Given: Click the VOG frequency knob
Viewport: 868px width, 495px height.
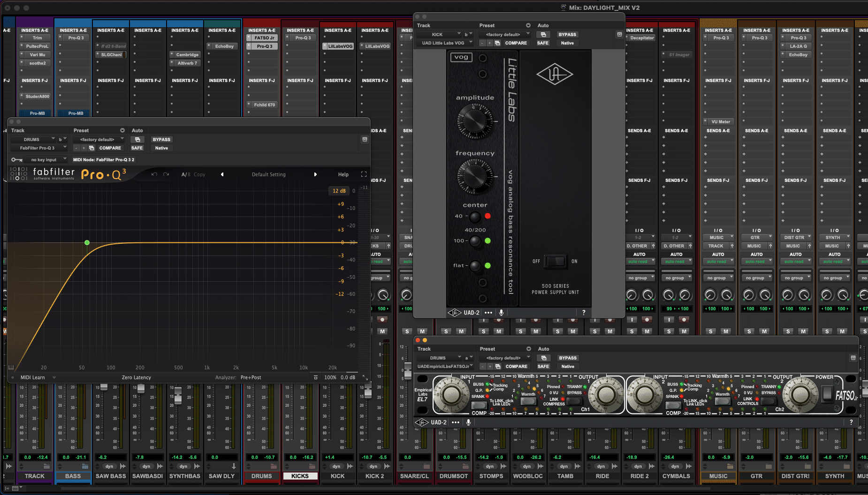Looking at the screenshot, I should 475,177.
